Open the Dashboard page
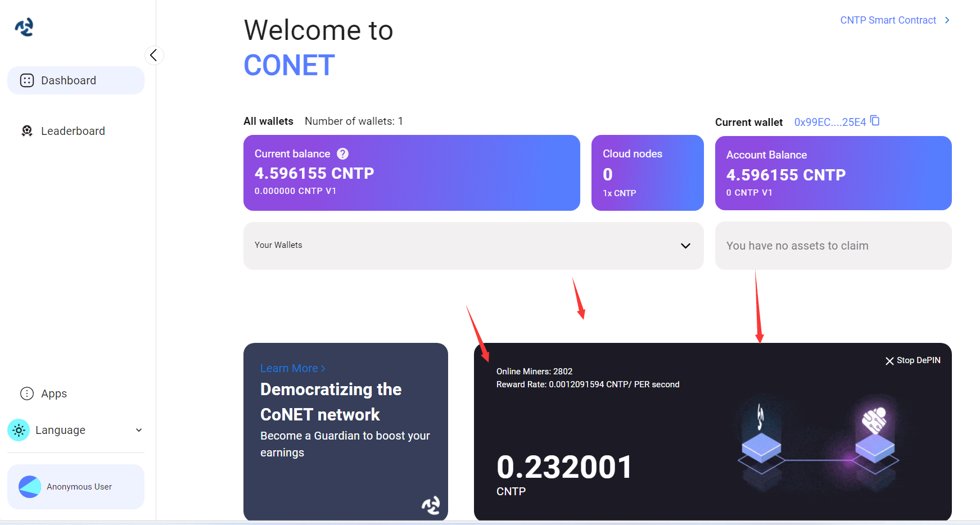The height and width of the screenshot is (525, 980). pos(76,80)
